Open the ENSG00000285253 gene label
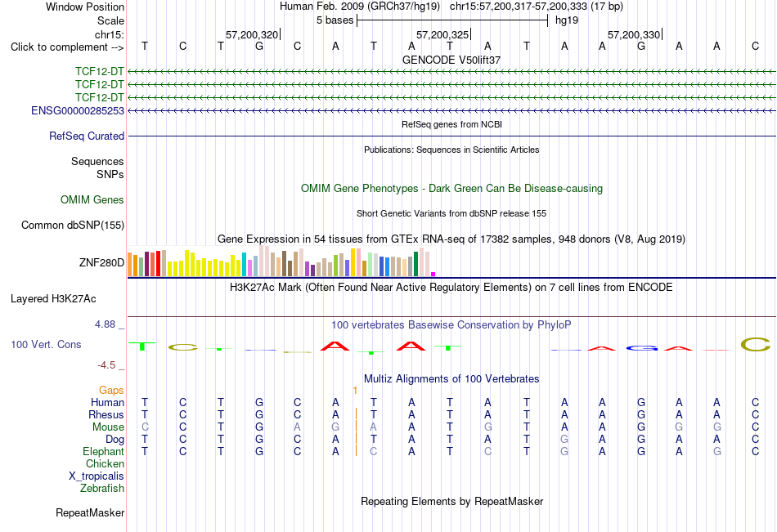The image size is (777, 532). pos(78,110)
